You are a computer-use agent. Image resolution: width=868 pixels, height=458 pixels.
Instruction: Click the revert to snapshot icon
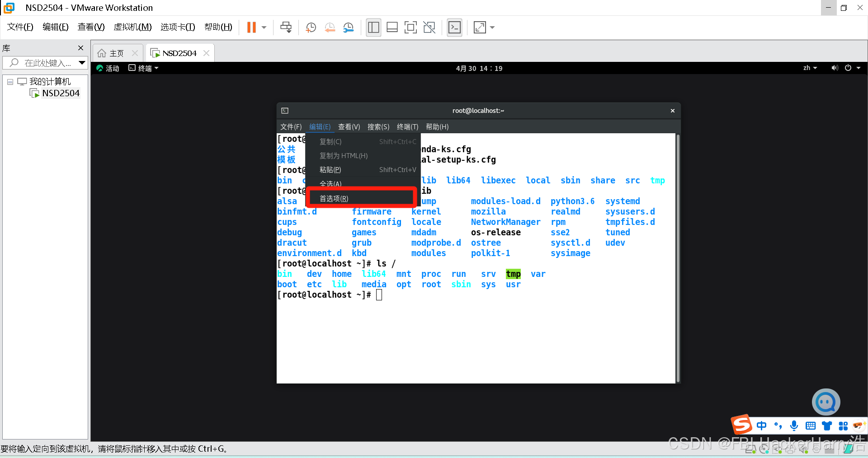click(330, 28)
